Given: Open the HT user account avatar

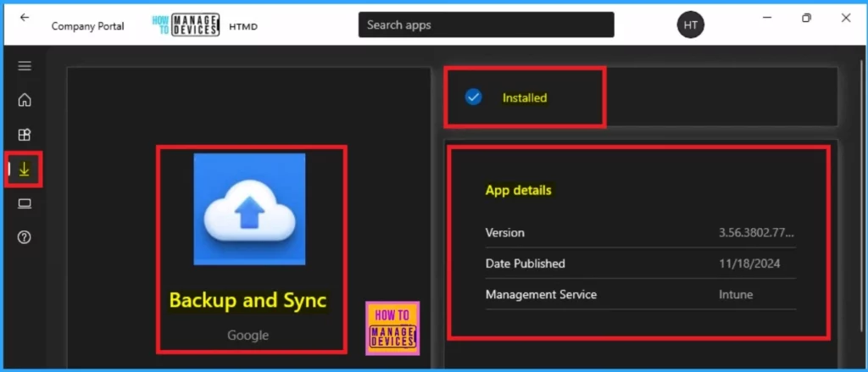Looking at the screenshot, I should (x=690, y=25).
